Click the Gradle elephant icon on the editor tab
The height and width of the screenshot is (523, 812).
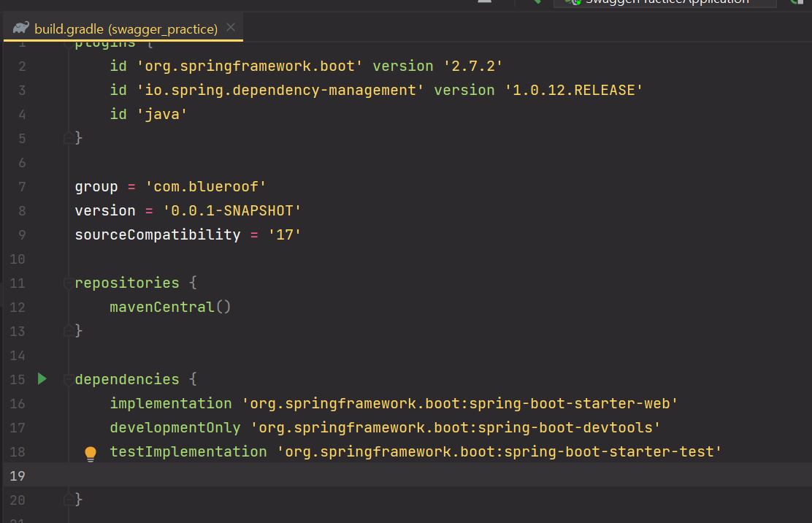tap(22, 28)
